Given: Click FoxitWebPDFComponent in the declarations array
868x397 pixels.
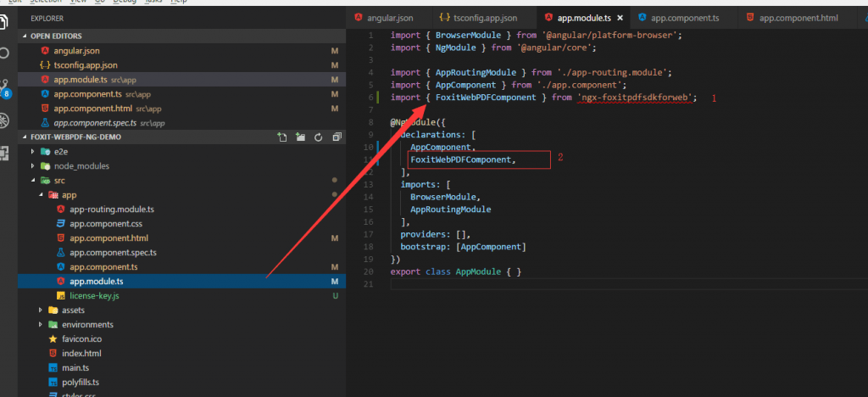Looking at the screenshot, I should pos(462,159).
